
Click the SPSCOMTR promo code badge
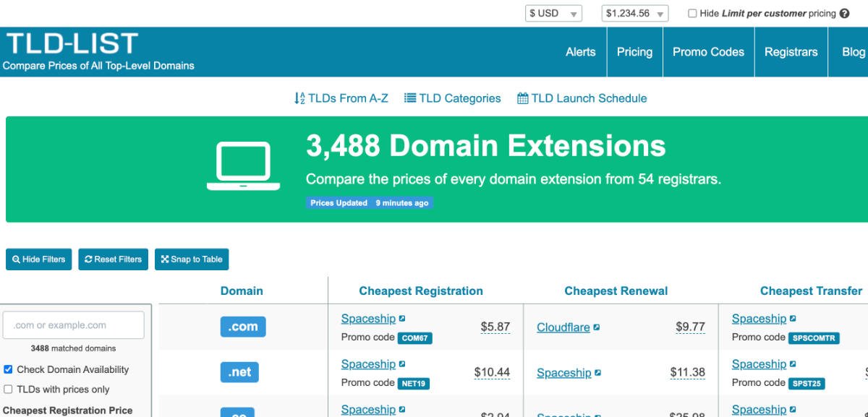tap(814, 338)
